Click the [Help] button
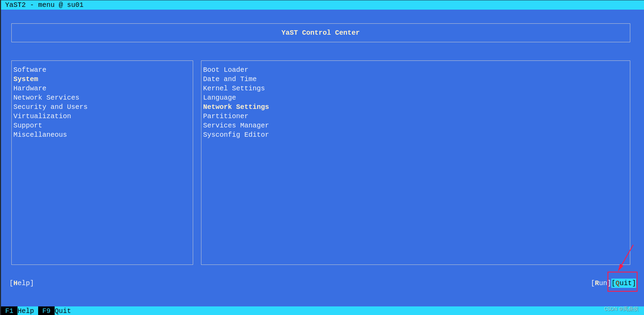 pos(22,283)
